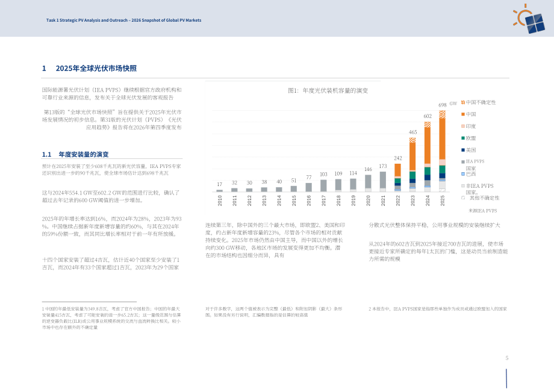This screenshot has height=392, width=554.
Task: Click the '146' value label above the 2020 bar
Action: [x=368, y=170]
